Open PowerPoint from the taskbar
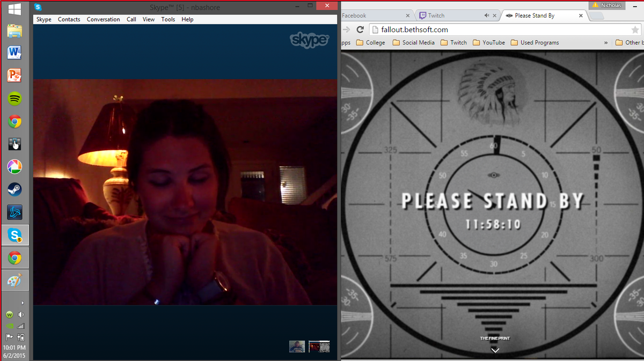Viewport: 644px width, 361px height. click(x=14, y=75)
